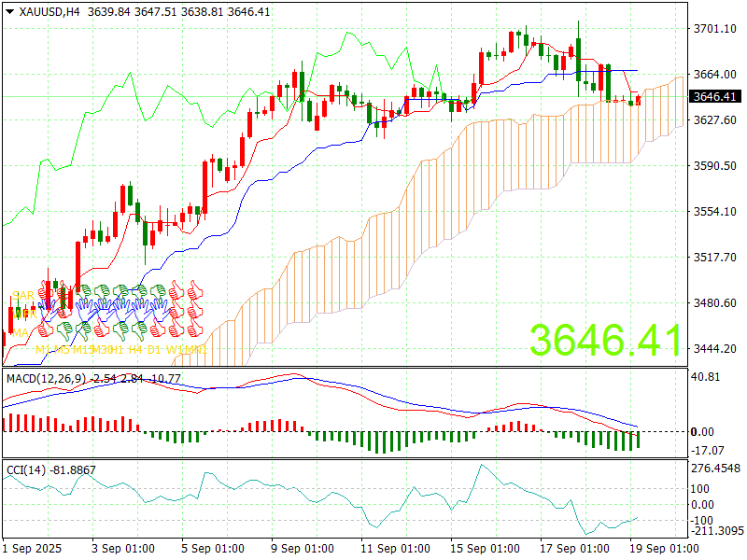Click the black 3646.41 price tag on axis
The image size is (747, 560).
click(x=714, y=96)
